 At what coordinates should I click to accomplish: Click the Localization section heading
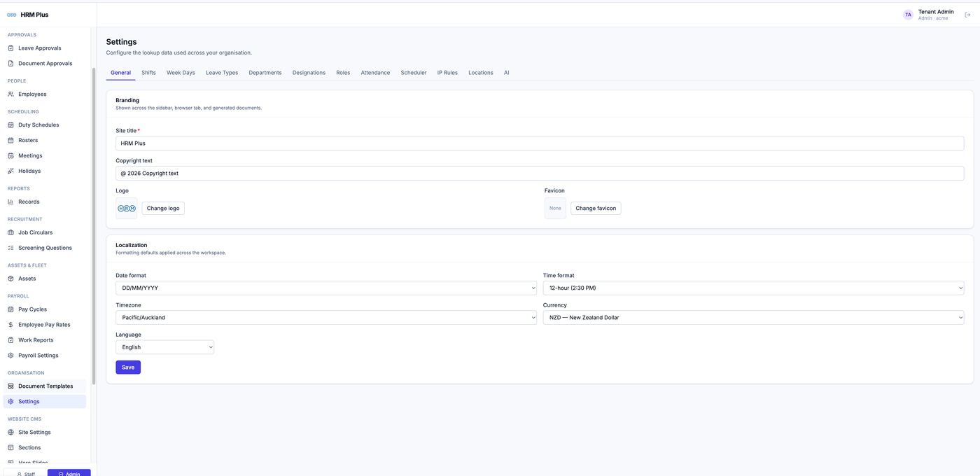[132, 246]
